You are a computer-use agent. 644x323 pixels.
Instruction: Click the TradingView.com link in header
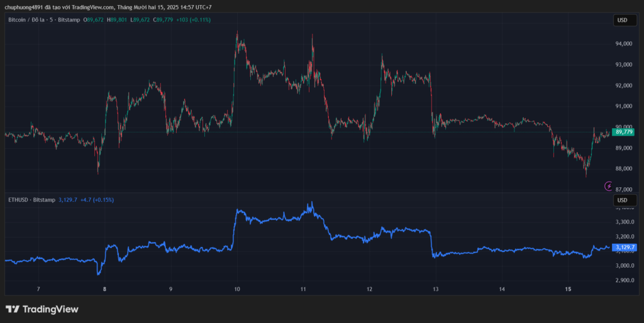[92, 7]
